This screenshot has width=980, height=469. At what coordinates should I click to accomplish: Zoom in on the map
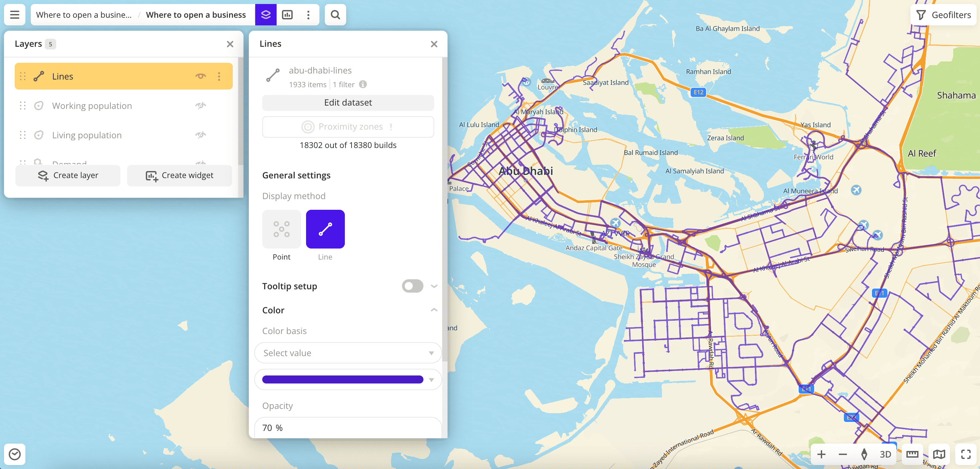click(x=821, y=454)
